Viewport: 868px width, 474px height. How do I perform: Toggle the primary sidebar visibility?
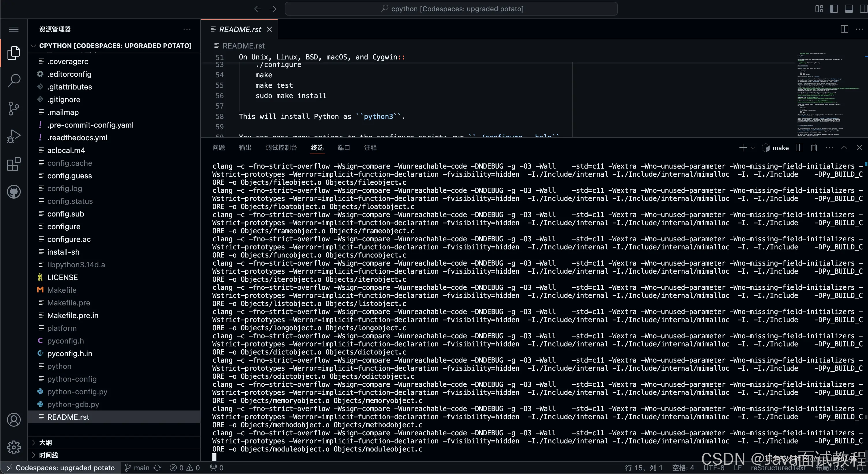pos(834,9)
